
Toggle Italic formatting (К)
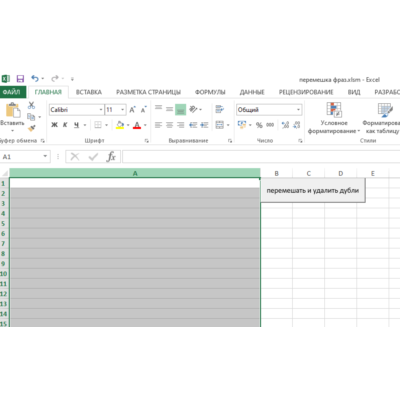coord(65,125)
